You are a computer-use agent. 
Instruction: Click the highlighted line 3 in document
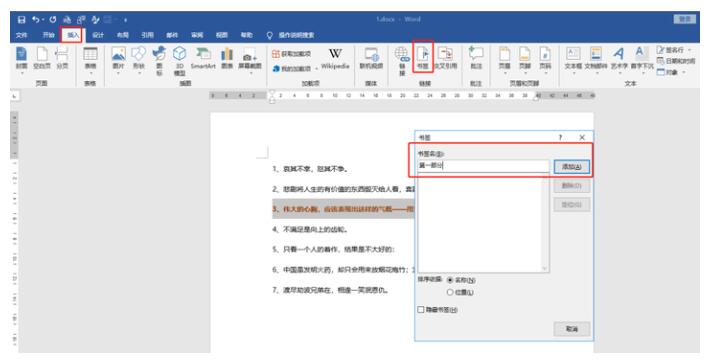point(343,209)
